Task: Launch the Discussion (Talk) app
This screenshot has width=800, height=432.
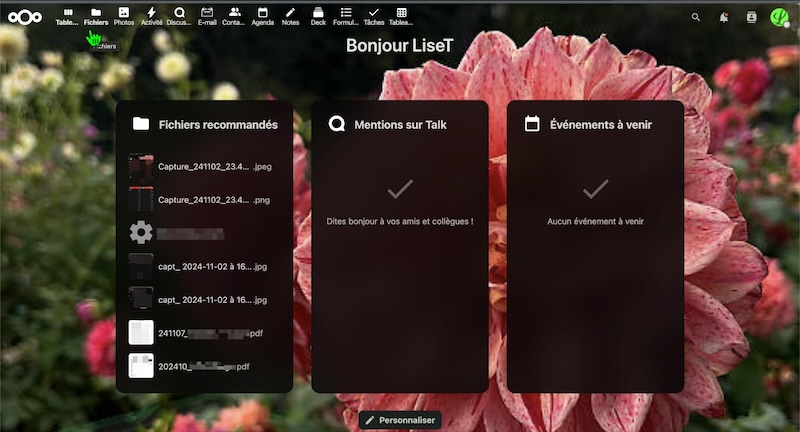Action: [179, 16]
